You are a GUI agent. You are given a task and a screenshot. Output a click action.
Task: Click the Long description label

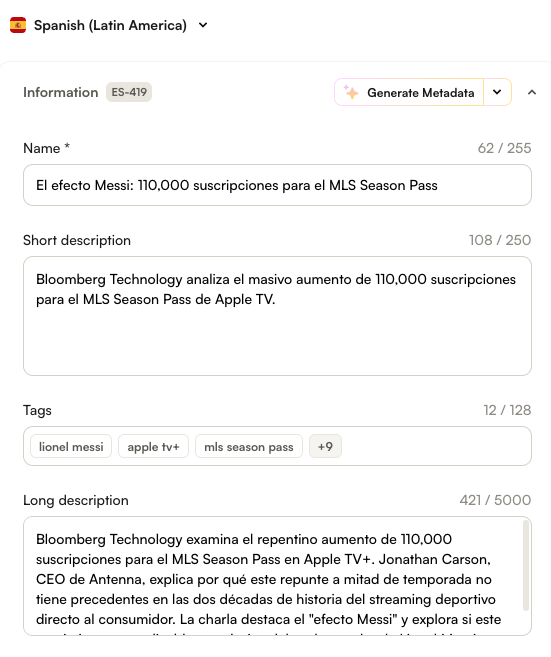click(76, 500)
